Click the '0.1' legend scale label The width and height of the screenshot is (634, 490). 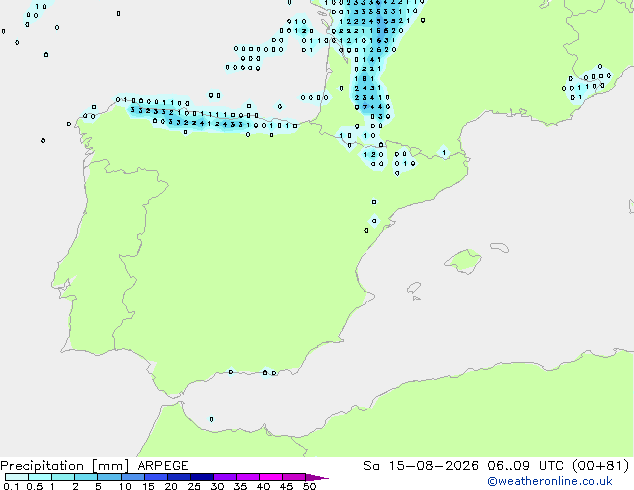coord(11,486)
